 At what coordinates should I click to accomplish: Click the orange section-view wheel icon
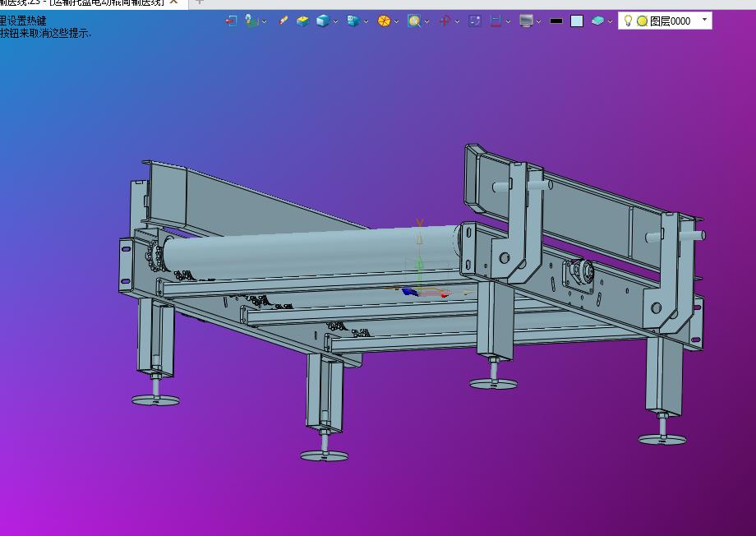click(384, 21)
